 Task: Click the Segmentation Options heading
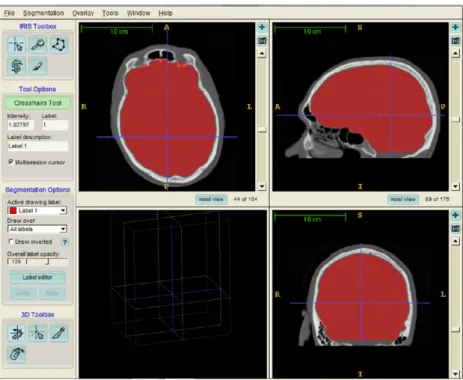(38, 190)
